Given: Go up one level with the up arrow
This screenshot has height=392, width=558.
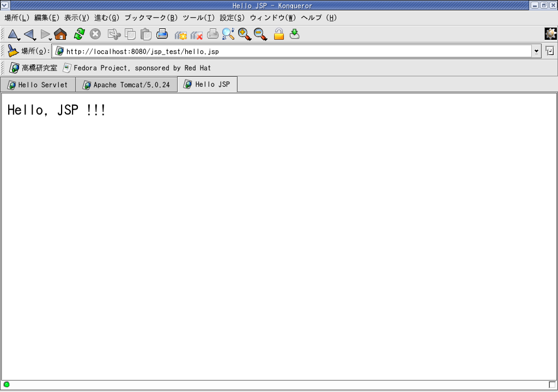Looking at the screenshot, I should [13, 34].
